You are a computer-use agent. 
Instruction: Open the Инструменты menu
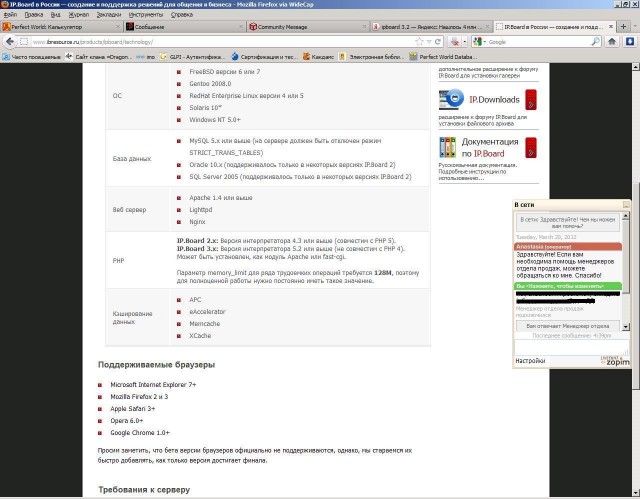click(146, 15)
